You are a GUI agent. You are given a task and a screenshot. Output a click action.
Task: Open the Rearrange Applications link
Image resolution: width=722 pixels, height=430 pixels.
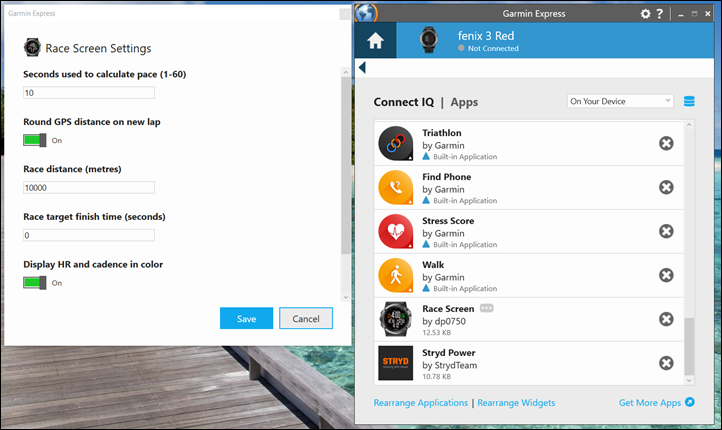420,403
